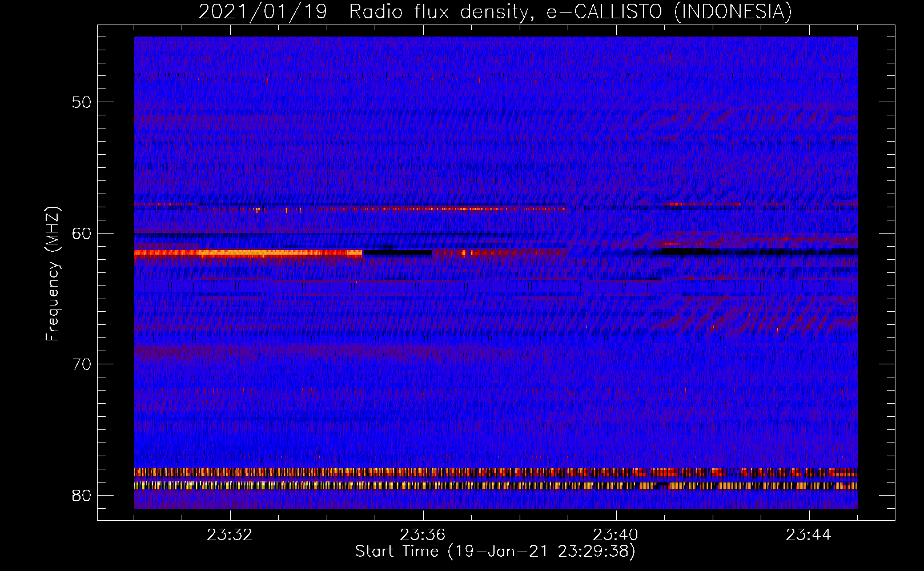The image size is (924, 571).
Task: Click the 'Frequency (MHZ)' y-axis label
Action: pos(53,274)
